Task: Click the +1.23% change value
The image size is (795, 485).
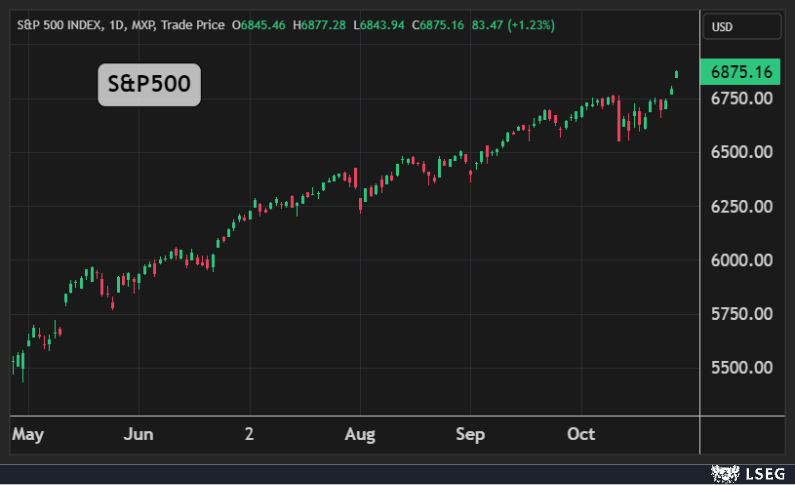Action: tap(531, 23)
